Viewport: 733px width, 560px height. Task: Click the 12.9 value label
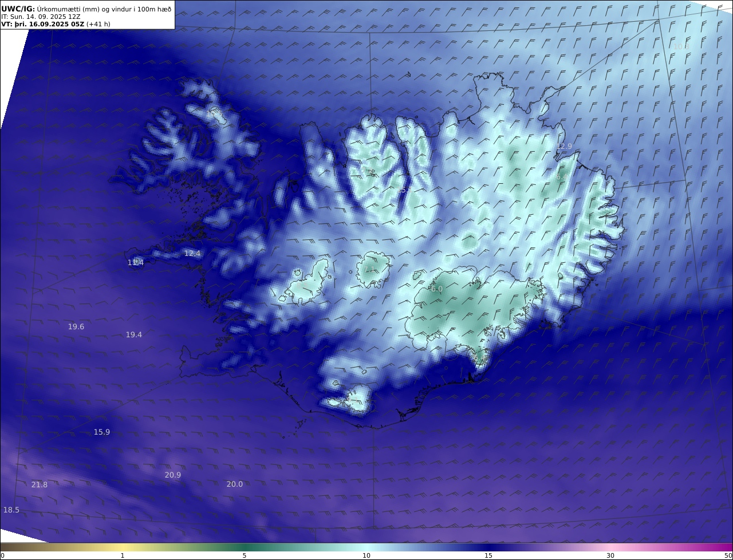[x=565, y=146]
